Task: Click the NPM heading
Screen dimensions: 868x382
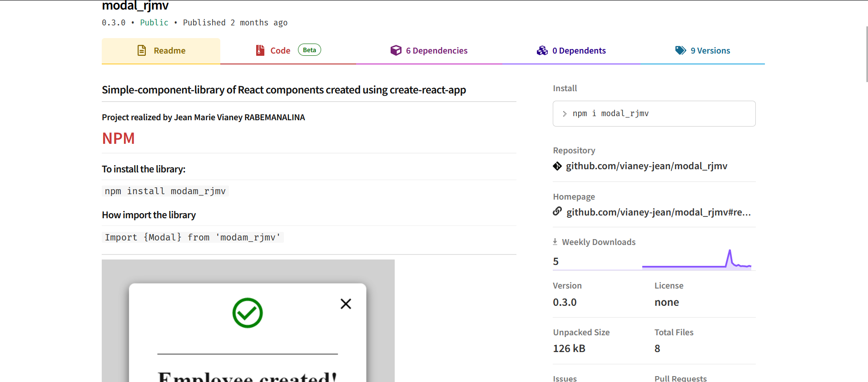Action: point(119,138)
